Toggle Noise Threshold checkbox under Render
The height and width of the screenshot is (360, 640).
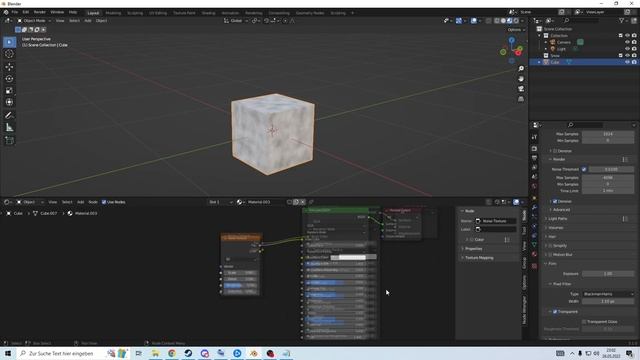point(584,169)
